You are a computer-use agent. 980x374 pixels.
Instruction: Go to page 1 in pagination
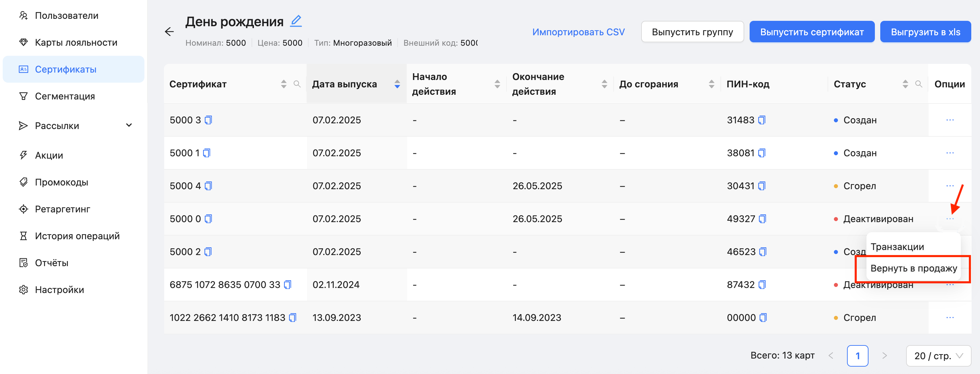857,356
